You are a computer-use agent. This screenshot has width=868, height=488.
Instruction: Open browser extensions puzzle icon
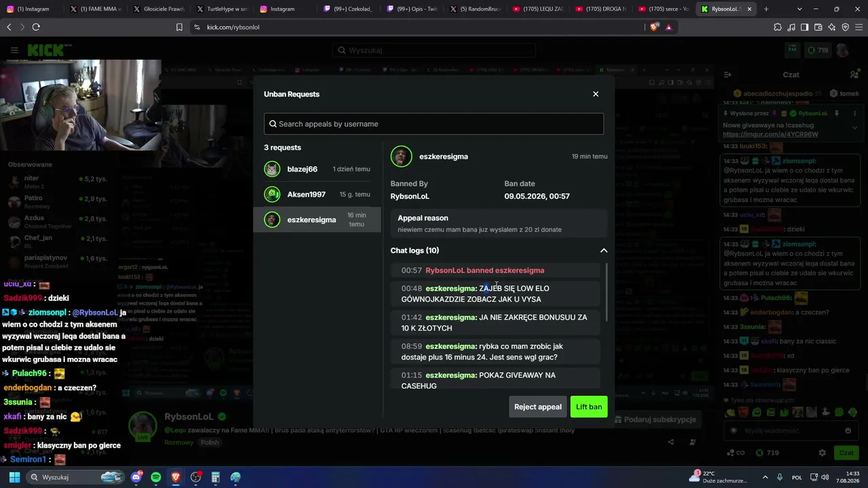coord(778,27)
